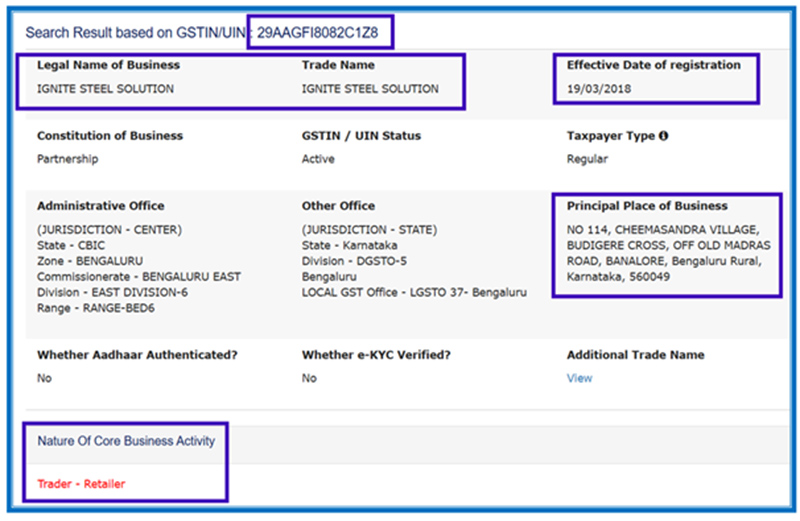Click the Range - RANGE-BED6 line
This screenshot has height=521, width=800.
coord(95,308)
